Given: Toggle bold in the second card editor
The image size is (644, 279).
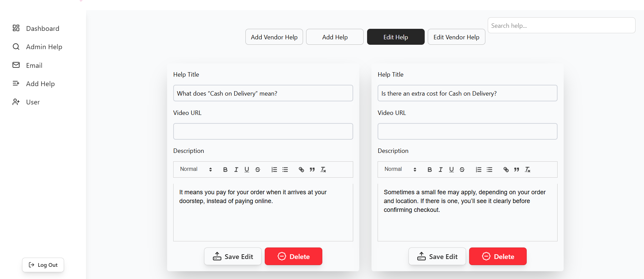Looking at the screenshot, I should (x=429, y=170).
